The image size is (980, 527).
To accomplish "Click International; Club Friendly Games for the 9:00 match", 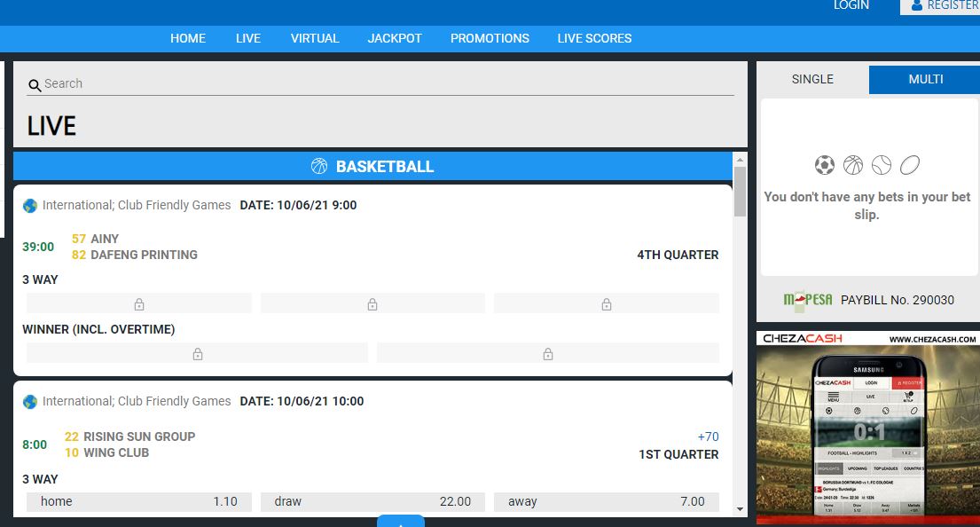I will point(137,205).
